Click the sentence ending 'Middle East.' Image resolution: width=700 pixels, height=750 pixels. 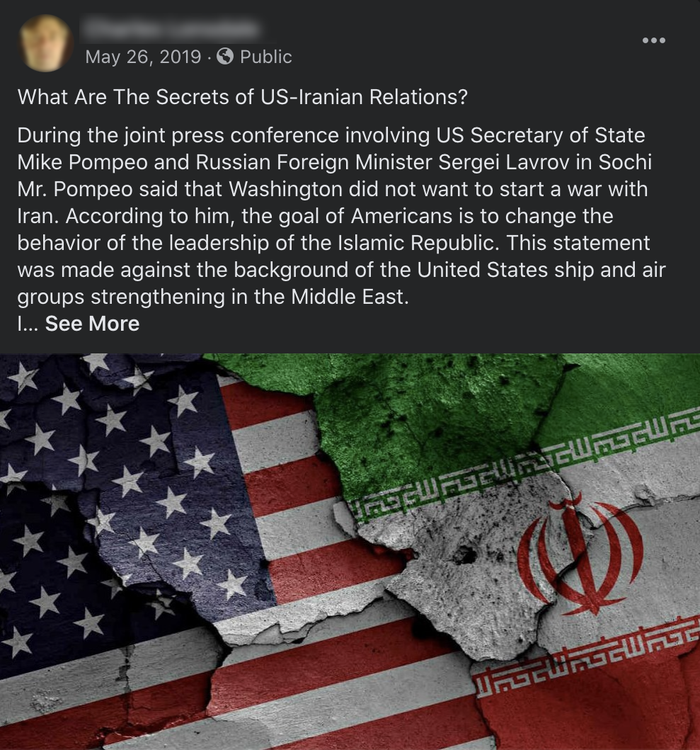pyautogui.click(x=341, y=270)
